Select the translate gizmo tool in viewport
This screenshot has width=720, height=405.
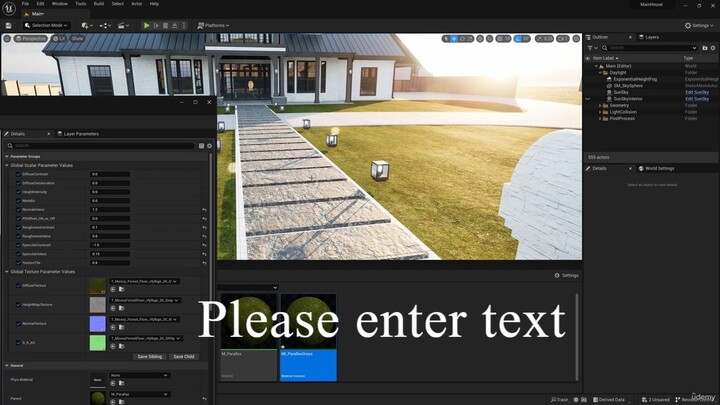[454, 38]
